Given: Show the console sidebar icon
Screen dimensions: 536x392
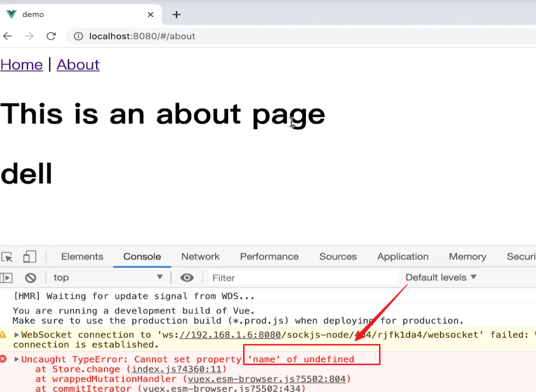Looking at the screenshot, I should coord(7,278).
